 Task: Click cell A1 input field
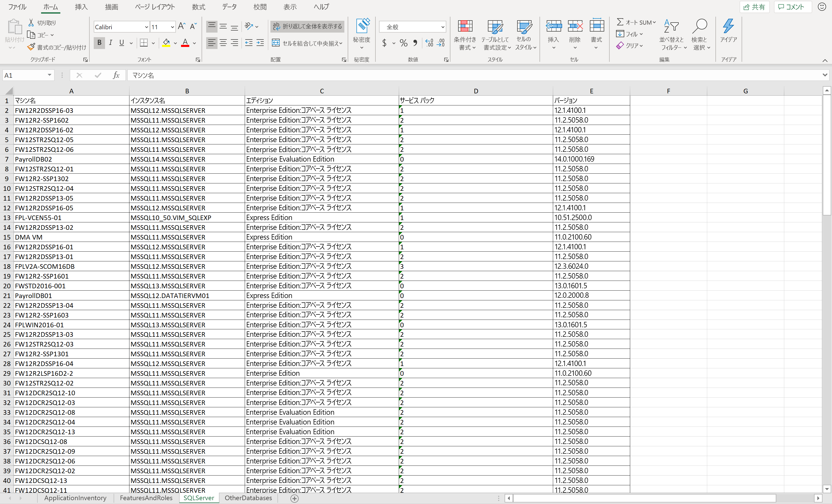tap(70, 100)
